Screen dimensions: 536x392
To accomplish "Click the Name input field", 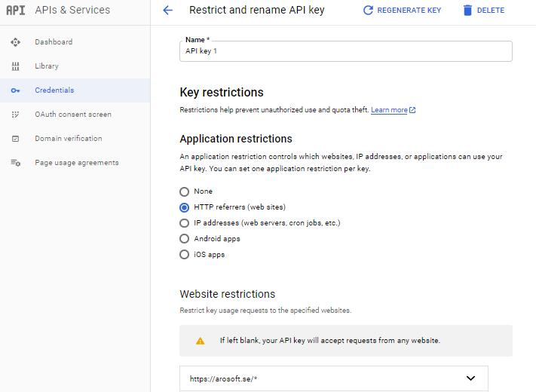I will (346, 51).
